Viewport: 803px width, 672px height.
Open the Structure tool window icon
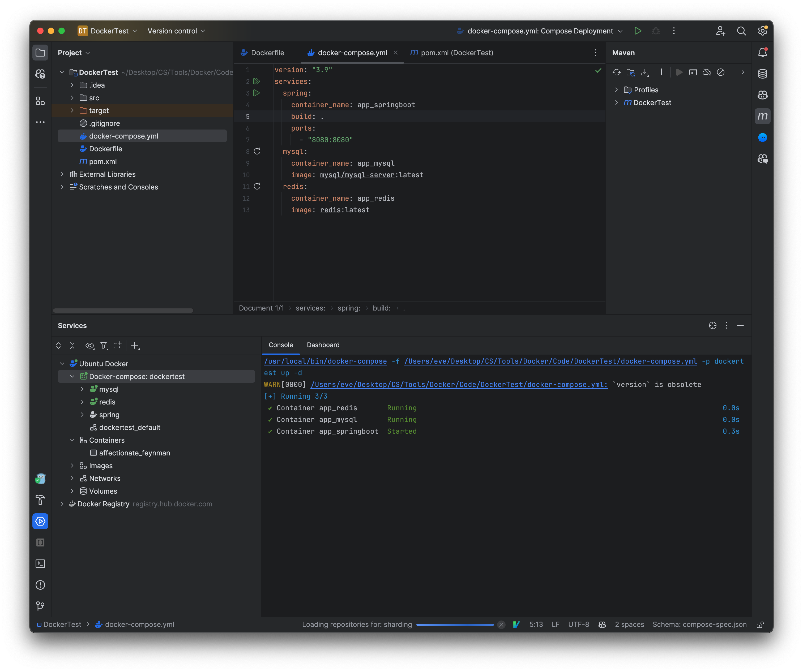pos(40,101)
